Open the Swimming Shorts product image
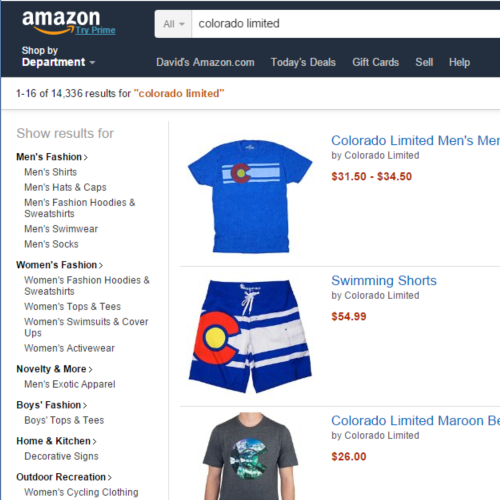500x500 pixels. (250, 336)
